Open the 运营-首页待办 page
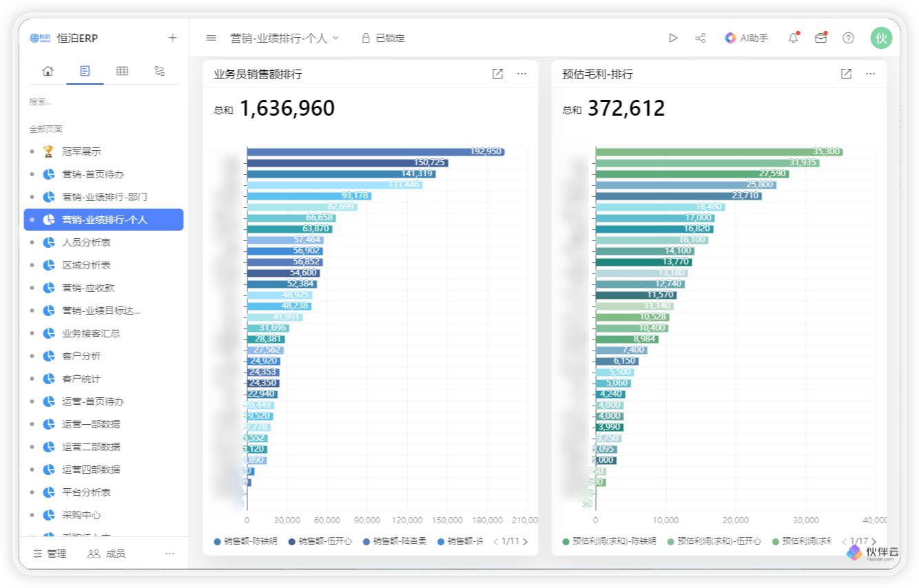 click(x=103, y=401)
